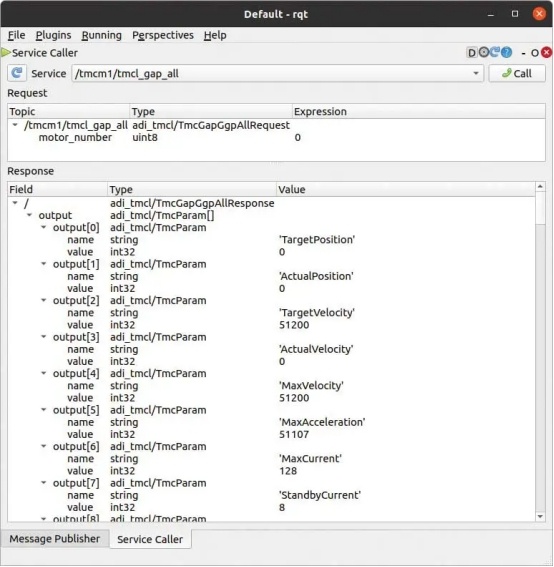Collapse the /tmcm1/tmcl_gap_all request tree node
The height and width of the screenshot is (567, 554).
15,125
